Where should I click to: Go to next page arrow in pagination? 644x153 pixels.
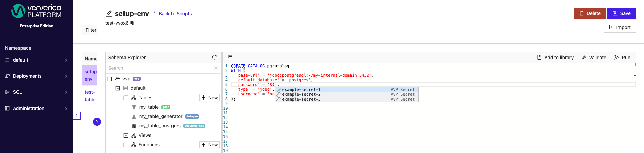pyautogui.click(x=85, y=116)
